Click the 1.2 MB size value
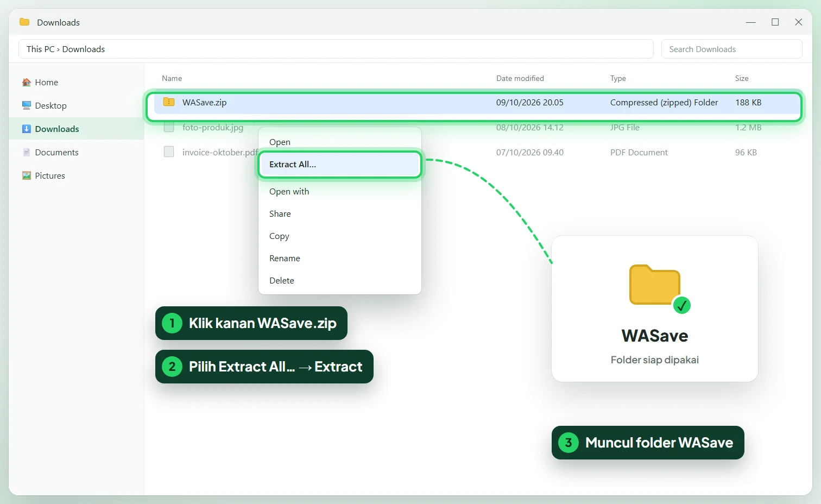821x504 pixels. [748, 128]
